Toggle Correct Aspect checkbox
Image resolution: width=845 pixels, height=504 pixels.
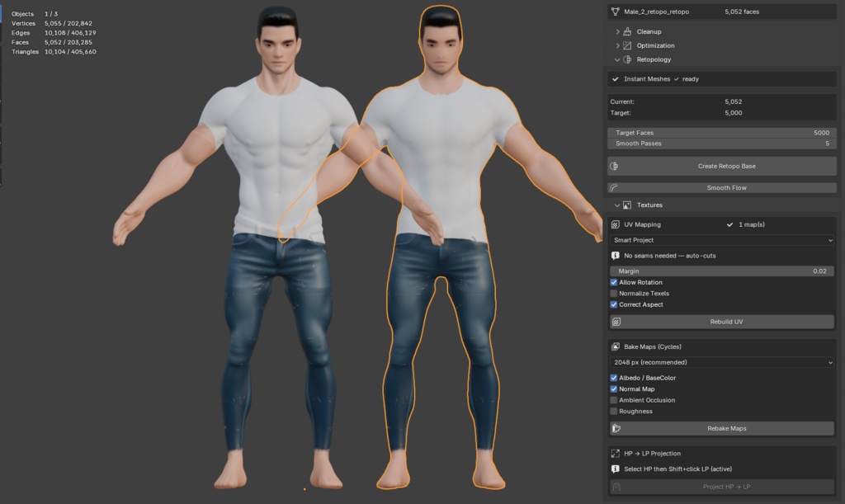(614, 304)
